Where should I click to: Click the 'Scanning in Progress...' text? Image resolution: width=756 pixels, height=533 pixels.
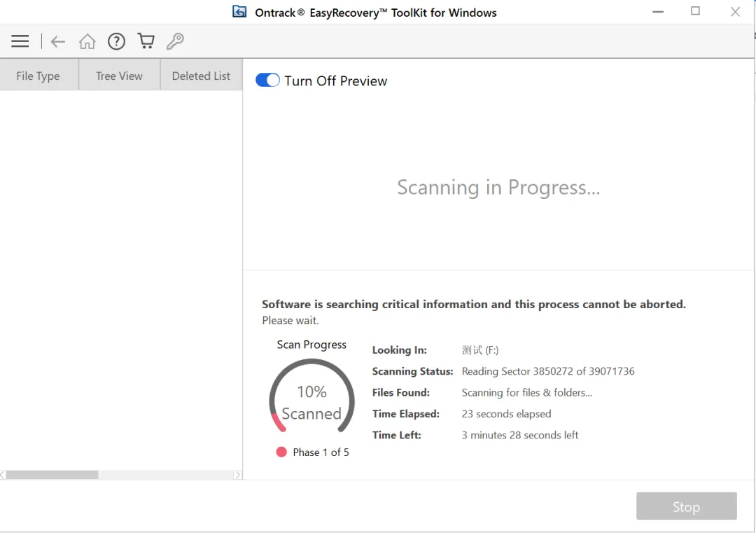(x=498, y=187)
